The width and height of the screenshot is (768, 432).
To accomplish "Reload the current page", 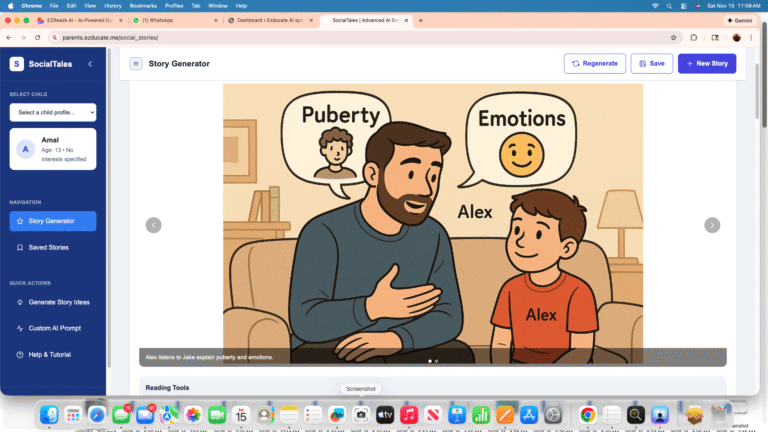I will [x=37, y=38].
